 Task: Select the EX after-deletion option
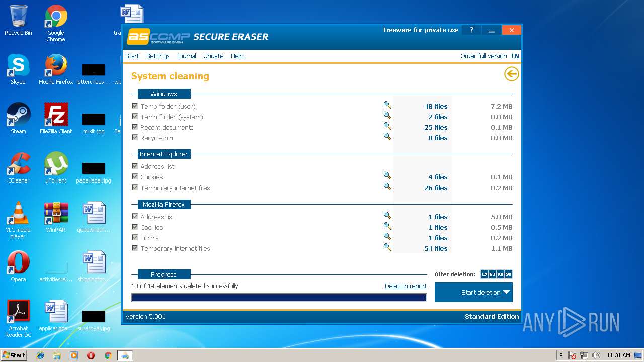[x=485, y=274]
